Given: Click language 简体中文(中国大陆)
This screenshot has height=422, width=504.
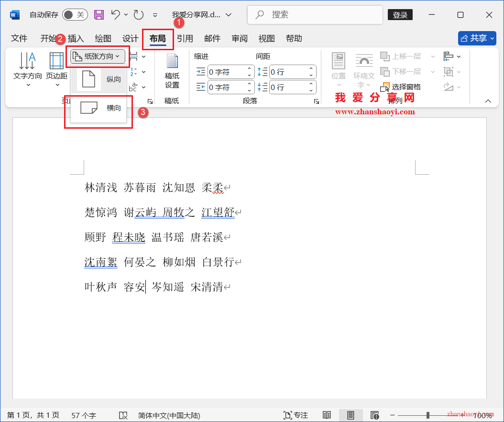Looking at the screenshot, I should [x=169, y=416].
